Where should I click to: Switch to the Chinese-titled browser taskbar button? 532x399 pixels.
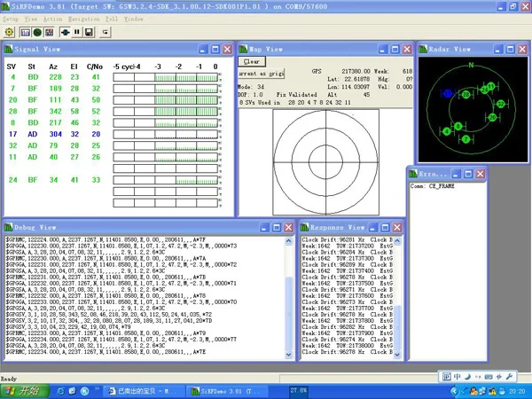tap(144, 391)
